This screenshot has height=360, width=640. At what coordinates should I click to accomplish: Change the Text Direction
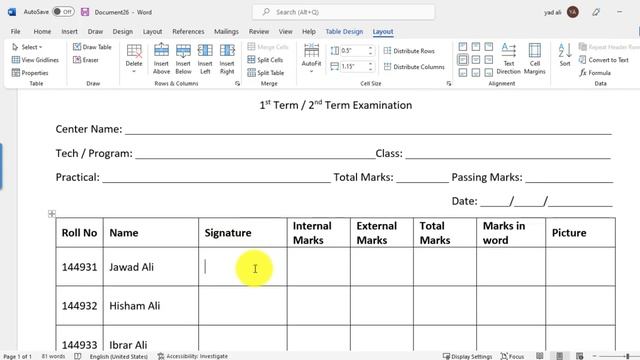pyautogui.click(x=509, y=59)
